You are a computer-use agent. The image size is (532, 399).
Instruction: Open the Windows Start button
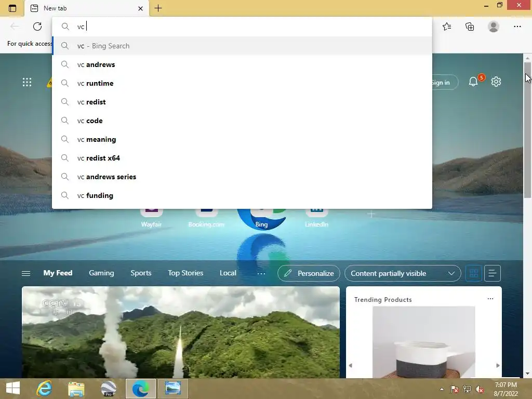[13, 389]
